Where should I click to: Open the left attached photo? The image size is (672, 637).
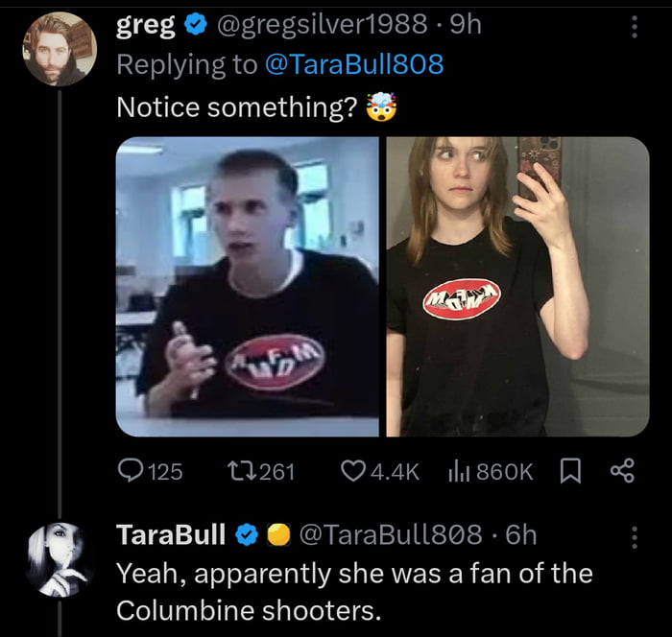(248, 286)
